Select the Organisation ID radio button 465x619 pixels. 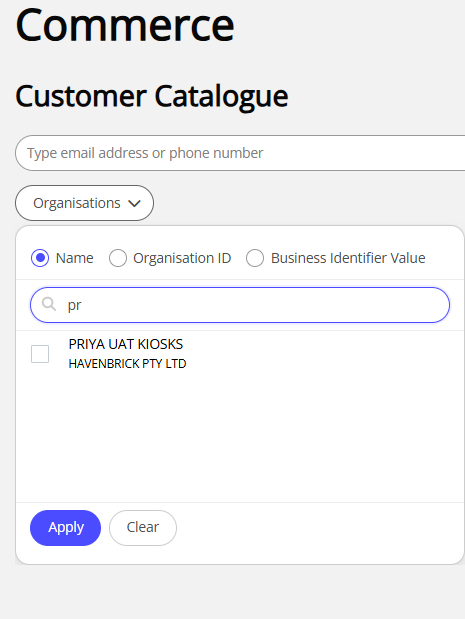click(x=118, y=258)
